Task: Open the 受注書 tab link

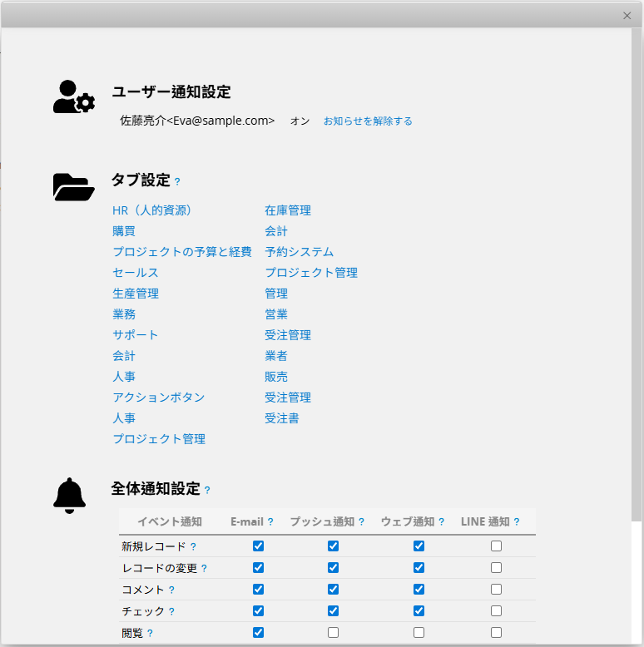Action: [282, 418]
